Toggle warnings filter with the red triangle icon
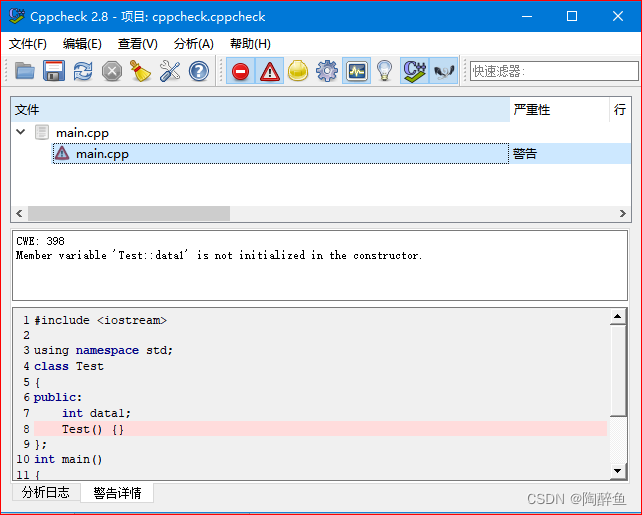The image size is (642, 515). [x=269, y=71]
